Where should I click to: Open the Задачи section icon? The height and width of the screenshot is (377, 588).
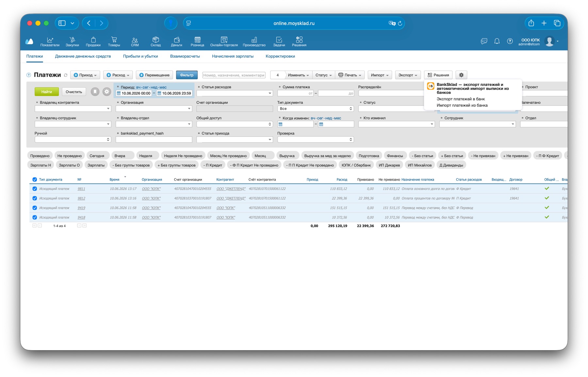[279, 40]
